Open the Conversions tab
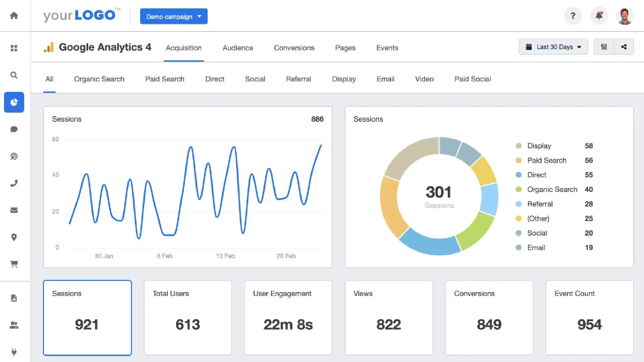The image size is (644, 362). coord(294,48)
